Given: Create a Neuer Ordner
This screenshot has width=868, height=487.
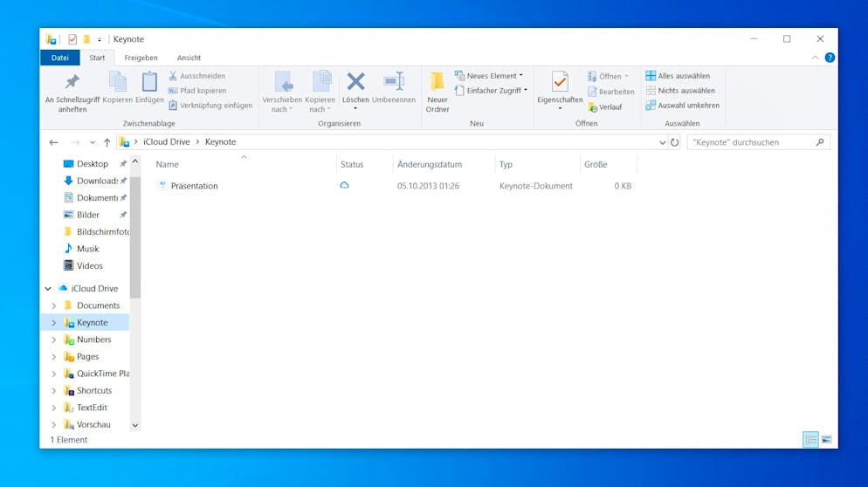Looking at the screenshot, I should point(437,92).
